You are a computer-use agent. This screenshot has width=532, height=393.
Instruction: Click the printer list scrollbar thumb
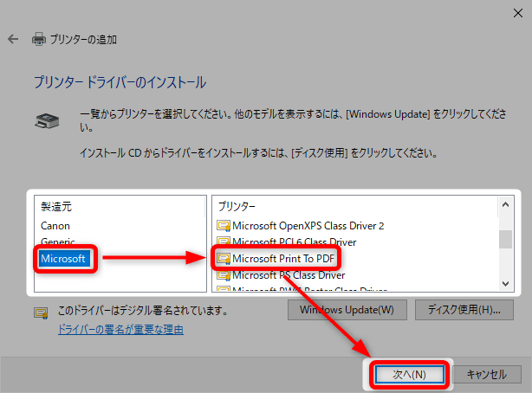coord(505,239)
